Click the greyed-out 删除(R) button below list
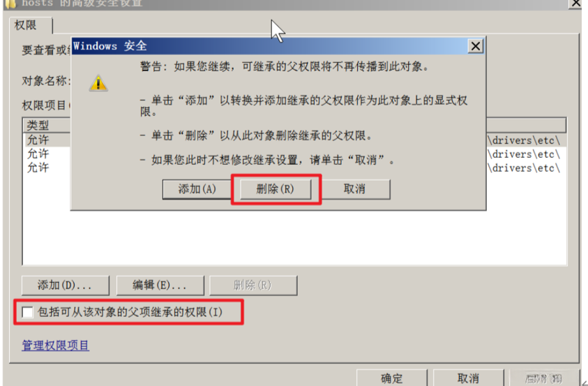This screenshot has width=588, height=386. (253, 285)
